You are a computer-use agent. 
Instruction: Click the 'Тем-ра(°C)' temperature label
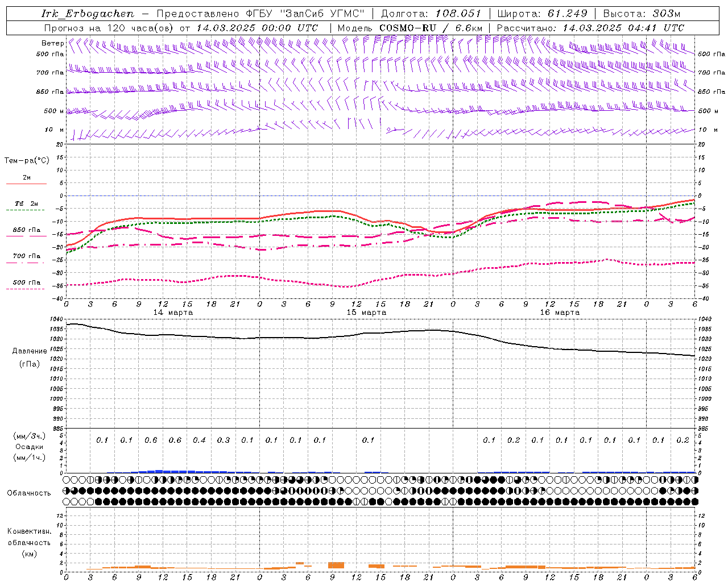[x=27, y=161]
